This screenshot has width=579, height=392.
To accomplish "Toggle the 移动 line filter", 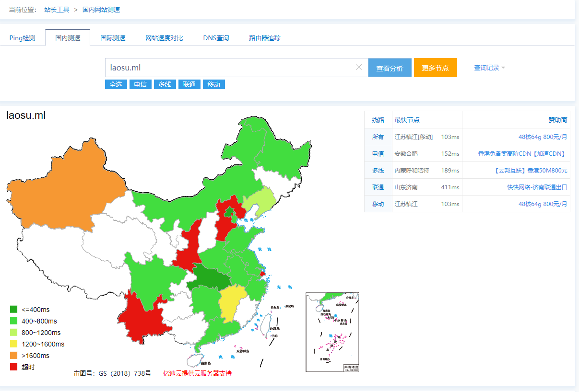I will [214, 84].
